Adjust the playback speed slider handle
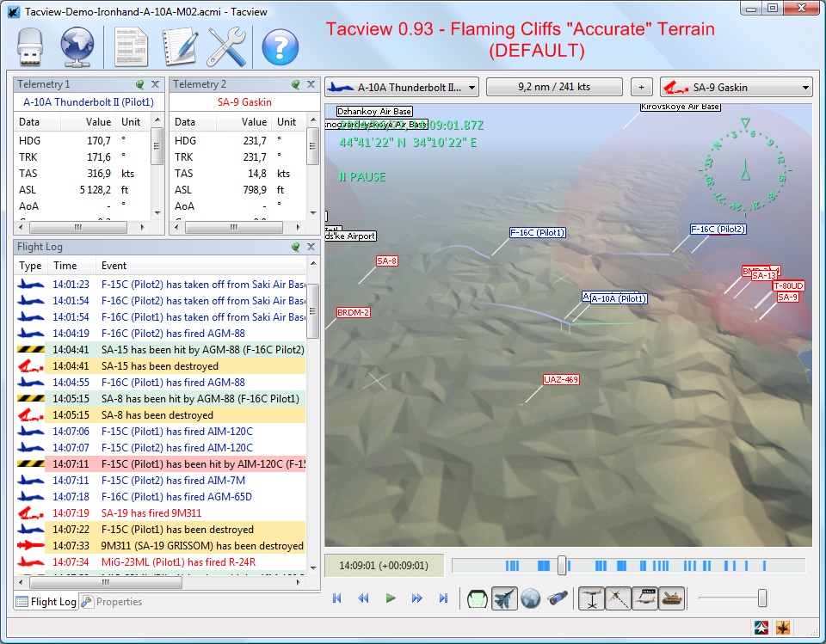The image size is (826, 644). pos(761,598)
